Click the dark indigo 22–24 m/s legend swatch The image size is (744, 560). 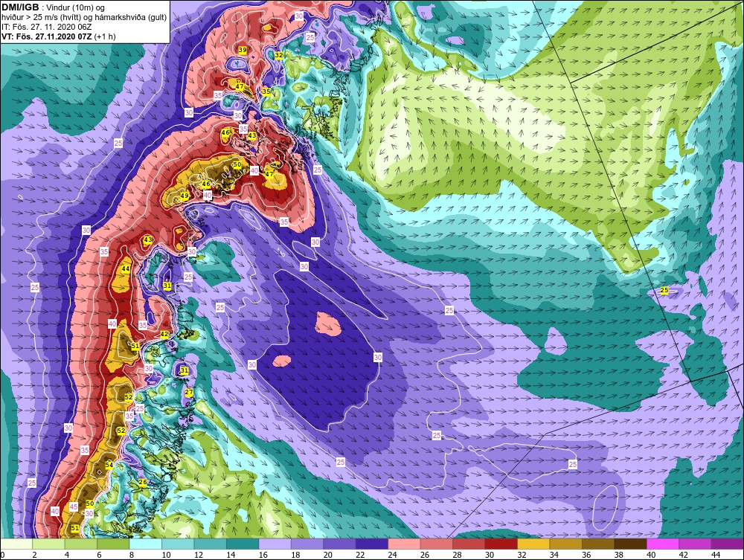pos(372,544)
